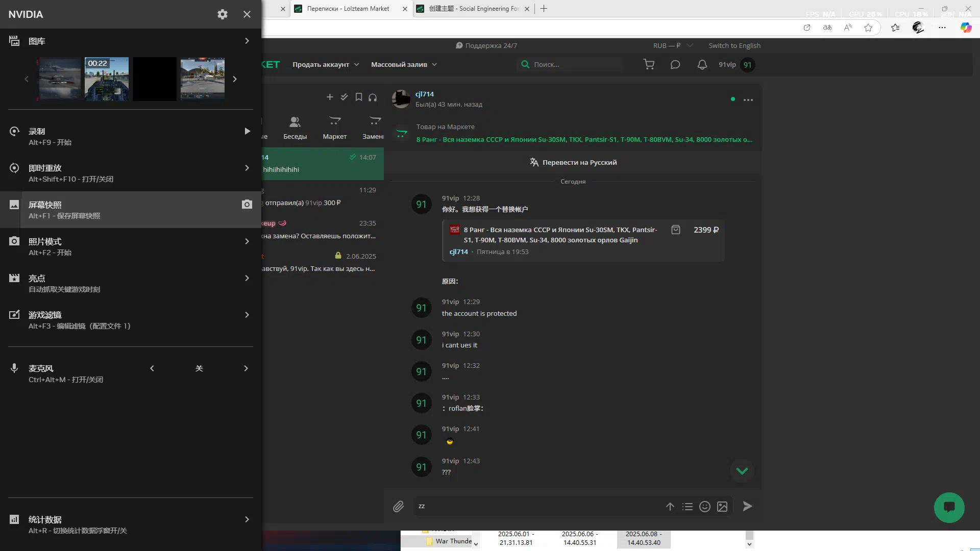Open notifications bell icon
The height and width of the screenshot is (551, 980).
pyautogui.click(x=702, y=64)
